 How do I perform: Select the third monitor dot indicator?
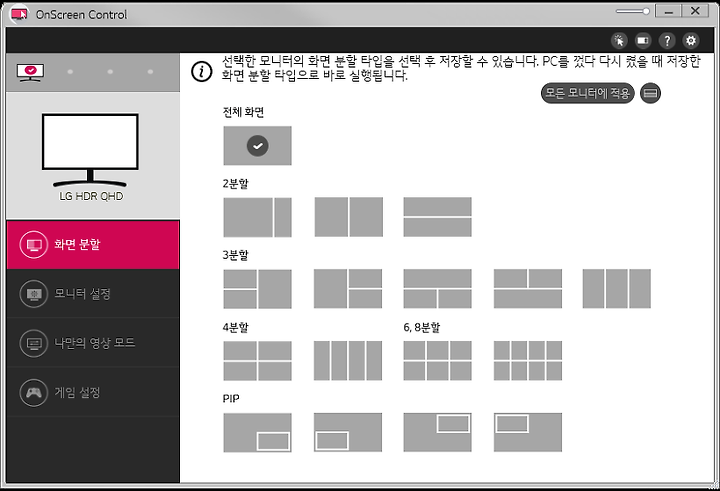tap(110, 72)
